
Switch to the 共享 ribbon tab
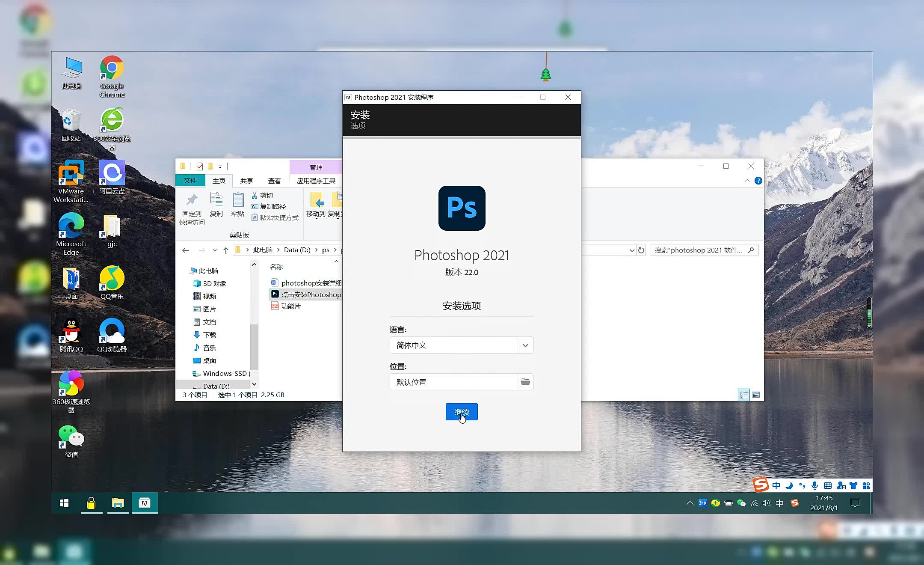click(x=247, y=181)
